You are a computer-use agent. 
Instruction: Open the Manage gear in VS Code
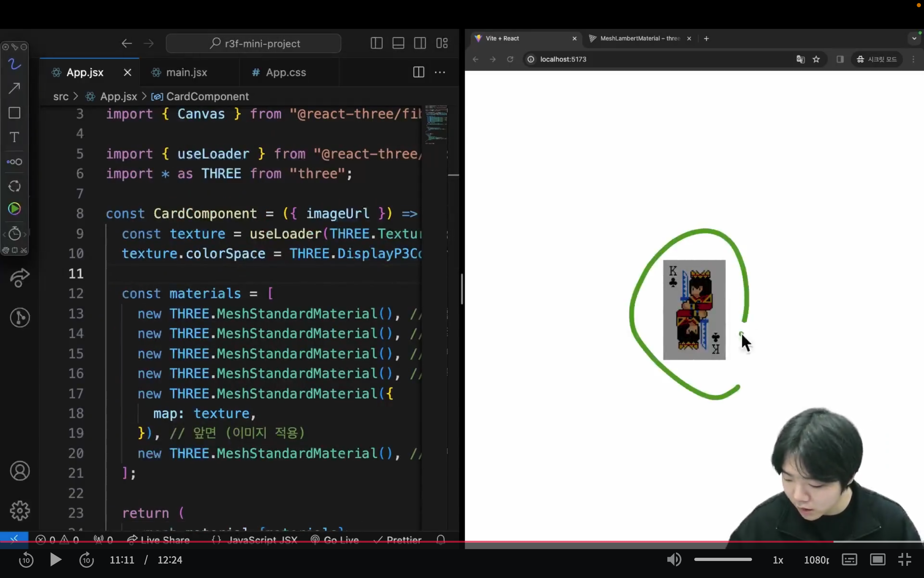(20, 511)
